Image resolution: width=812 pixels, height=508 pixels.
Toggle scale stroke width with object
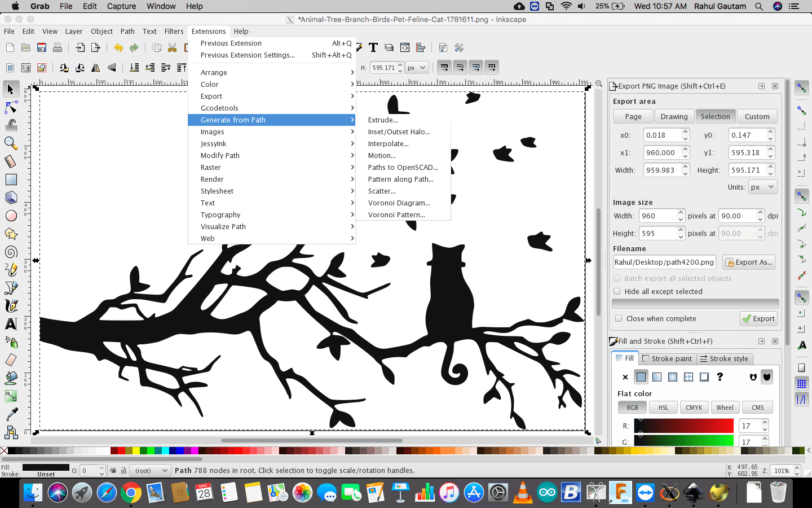pos(444,68)
